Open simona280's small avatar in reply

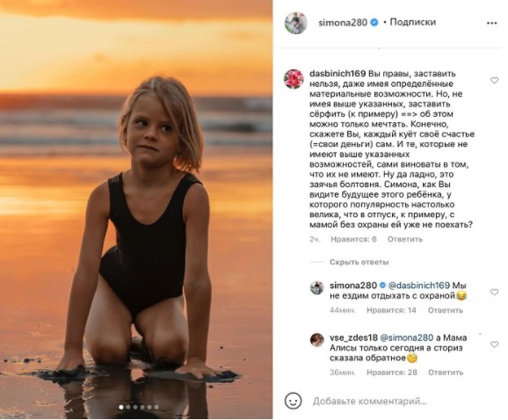317,287
